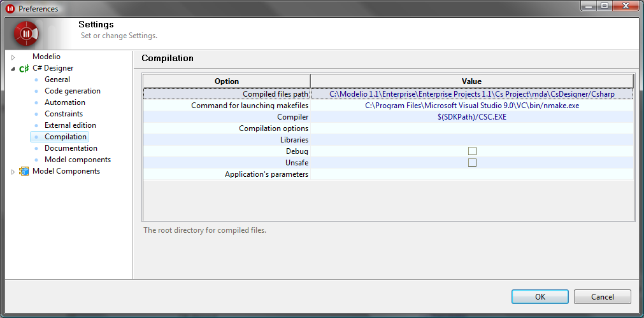This screenshot has height=318, width=644.
Task: Select the 'Libraries' option label
Action: tap(294, 140)
